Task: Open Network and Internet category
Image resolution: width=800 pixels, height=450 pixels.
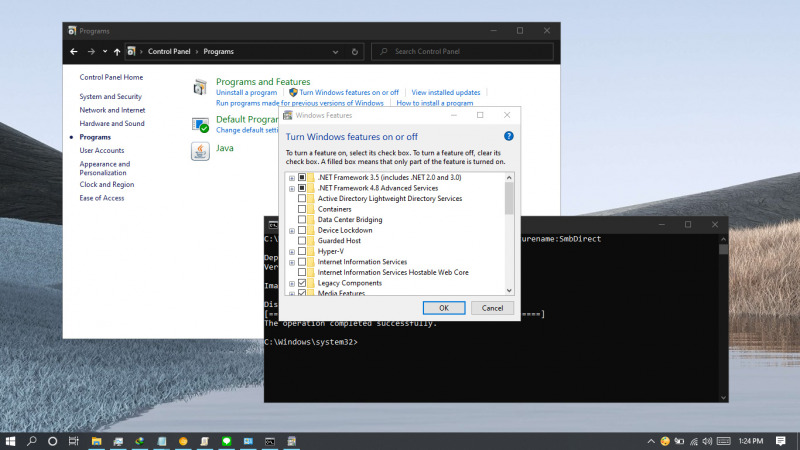Action: [112, 110]
